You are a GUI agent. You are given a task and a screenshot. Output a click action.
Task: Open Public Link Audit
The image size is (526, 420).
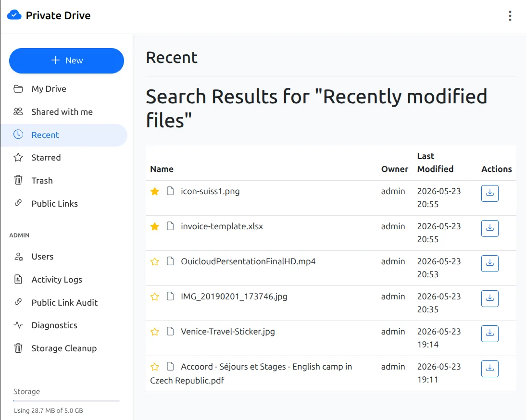64,303
